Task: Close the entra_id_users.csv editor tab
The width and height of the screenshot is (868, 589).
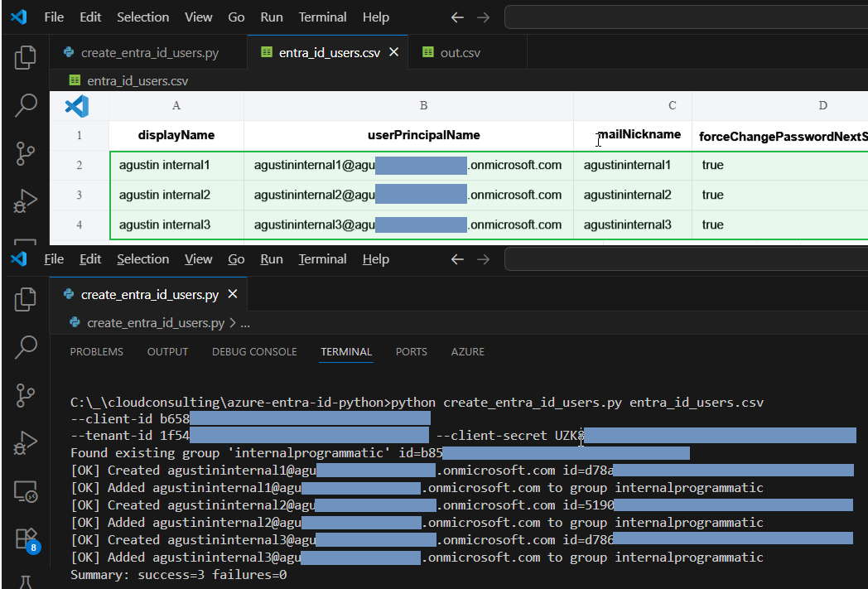Action: click(394, 52)
